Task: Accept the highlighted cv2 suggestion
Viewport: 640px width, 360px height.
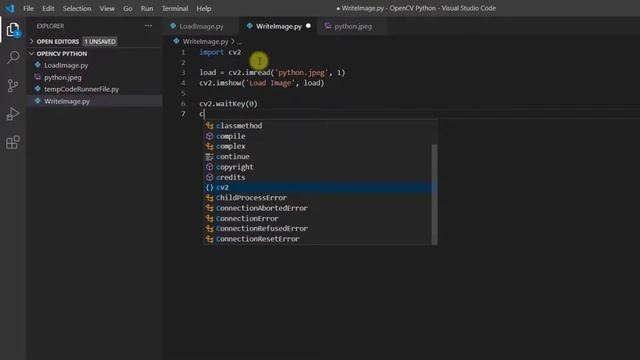Action: (x=318, y=187)
